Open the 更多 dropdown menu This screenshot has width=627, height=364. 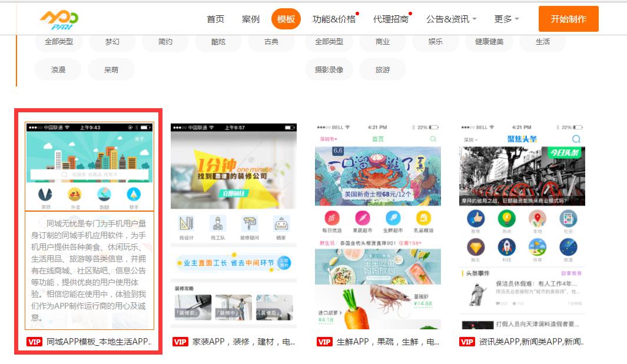pyautogui.click(x=505, y=18)
